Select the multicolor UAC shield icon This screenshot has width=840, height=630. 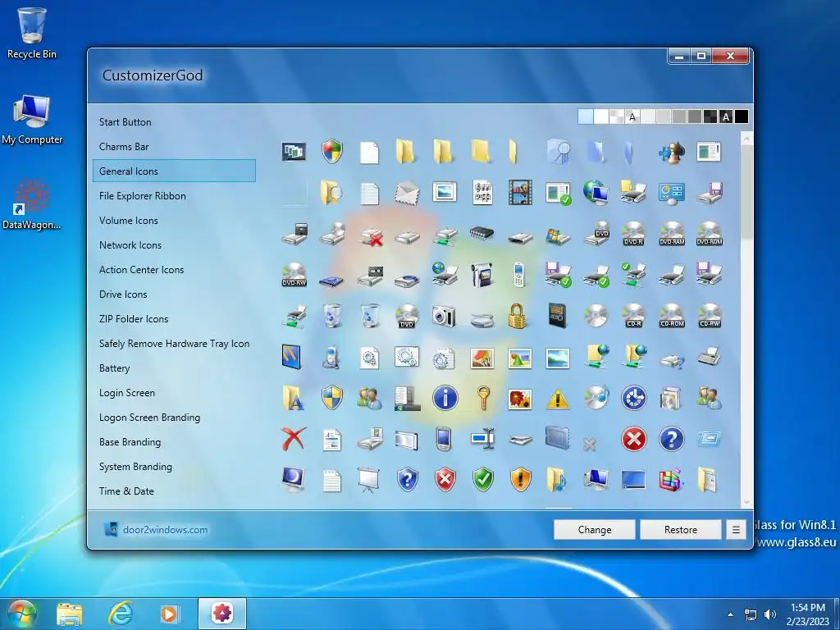pos(331,152)
